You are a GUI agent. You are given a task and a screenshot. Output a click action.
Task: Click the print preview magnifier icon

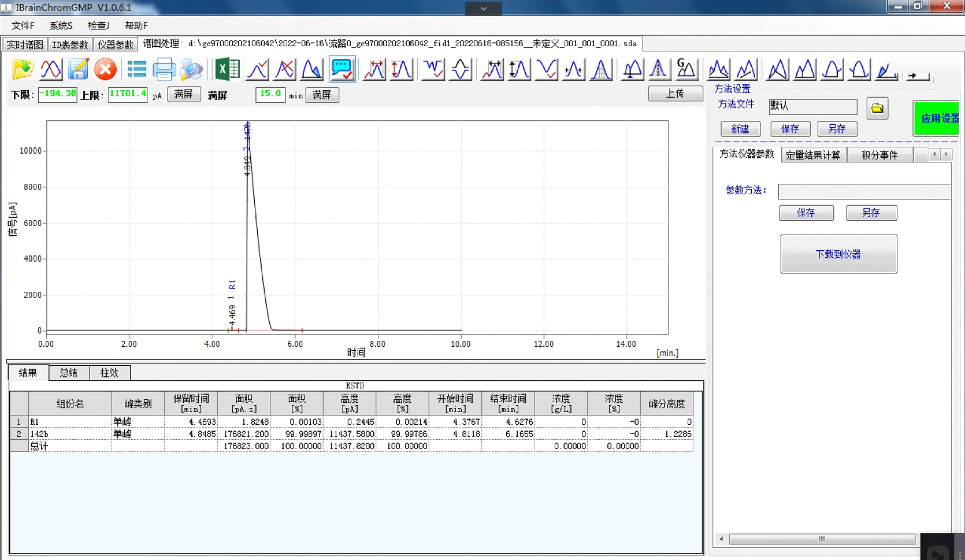click(x=191, y=69)
